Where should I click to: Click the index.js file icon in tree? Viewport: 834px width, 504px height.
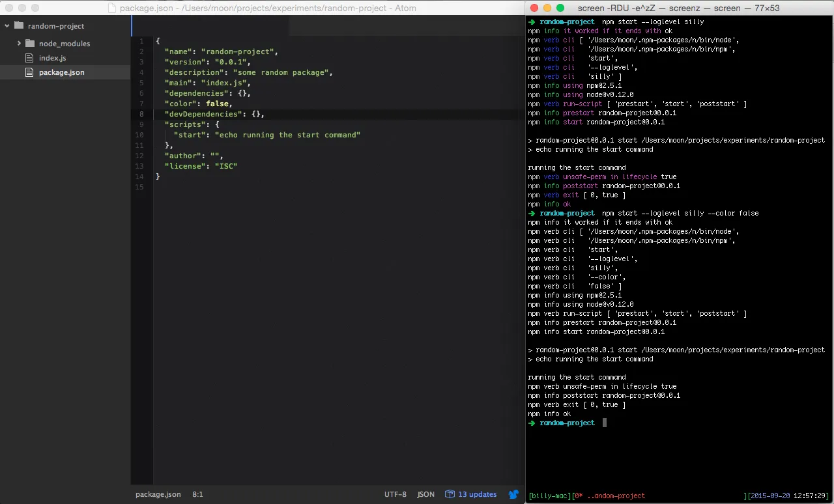[29, 58]
